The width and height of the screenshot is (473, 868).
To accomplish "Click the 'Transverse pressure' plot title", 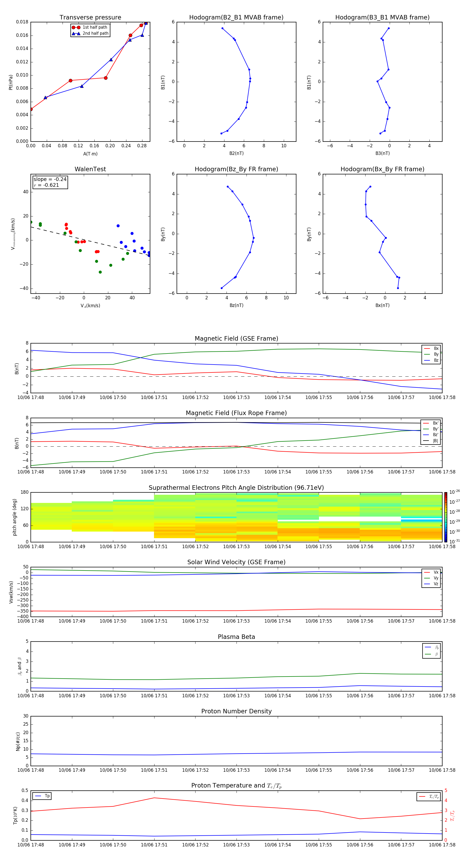I will tap(90, 18).
